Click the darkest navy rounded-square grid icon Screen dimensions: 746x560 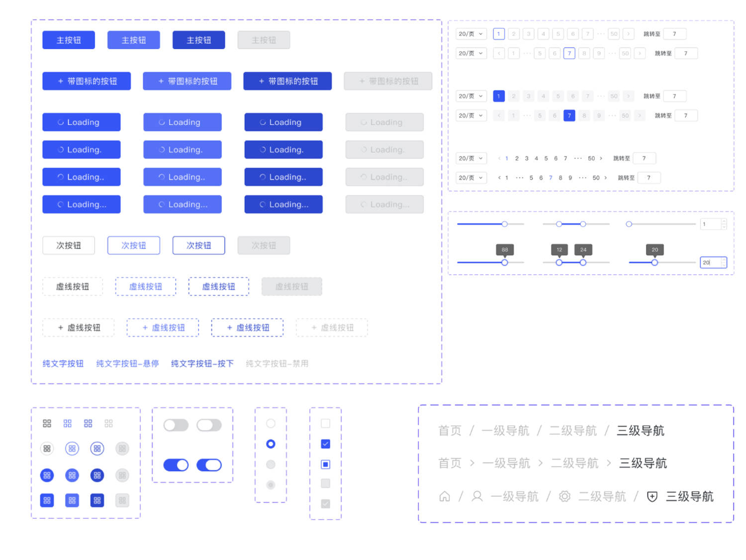(97, 500)
